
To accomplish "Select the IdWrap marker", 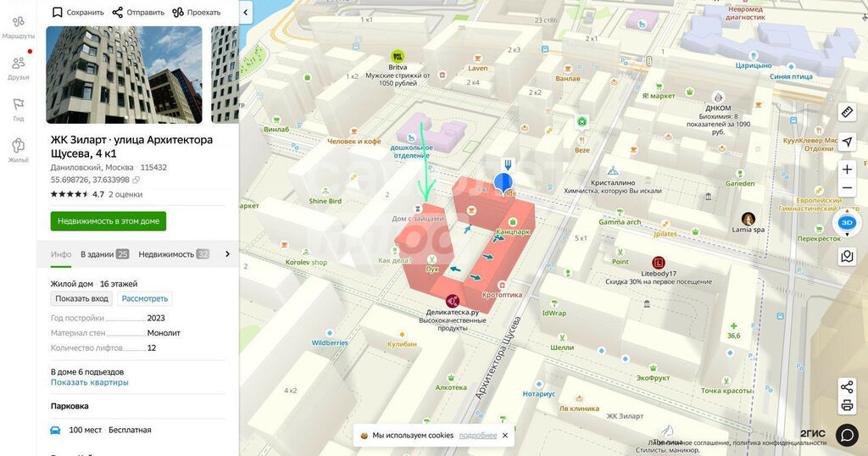I will click(554, 303).
